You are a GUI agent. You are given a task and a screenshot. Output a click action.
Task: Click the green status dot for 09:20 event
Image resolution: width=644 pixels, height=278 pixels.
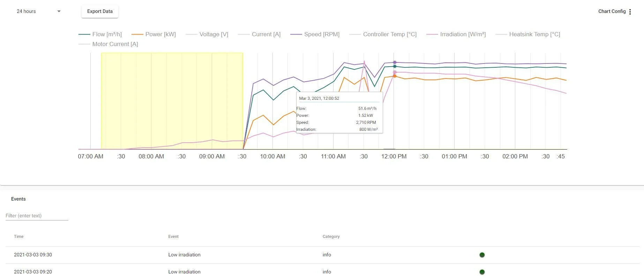click(x=482, y=272)
